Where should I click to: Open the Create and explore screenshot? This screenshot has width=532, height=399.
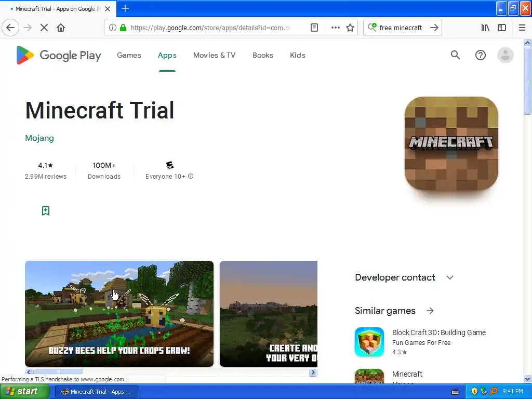tap(269, 313)
